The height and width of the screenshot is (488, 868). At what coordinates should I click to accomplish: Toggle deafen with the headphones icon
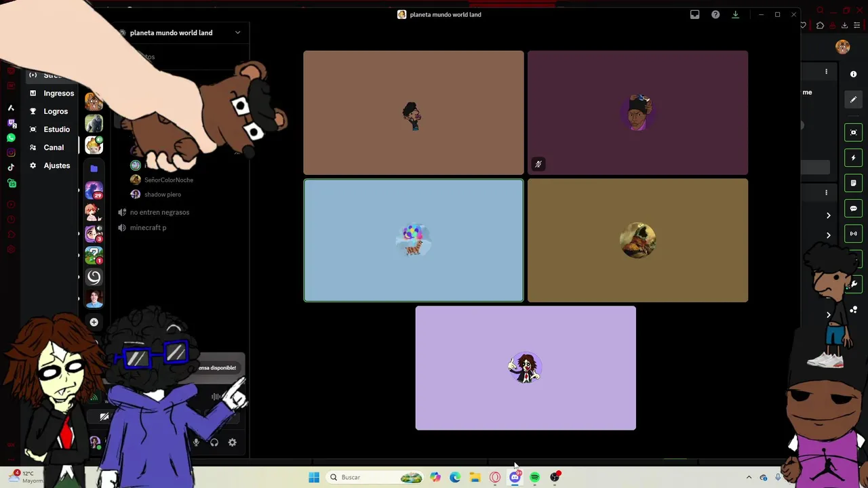[x=214, y=443]
